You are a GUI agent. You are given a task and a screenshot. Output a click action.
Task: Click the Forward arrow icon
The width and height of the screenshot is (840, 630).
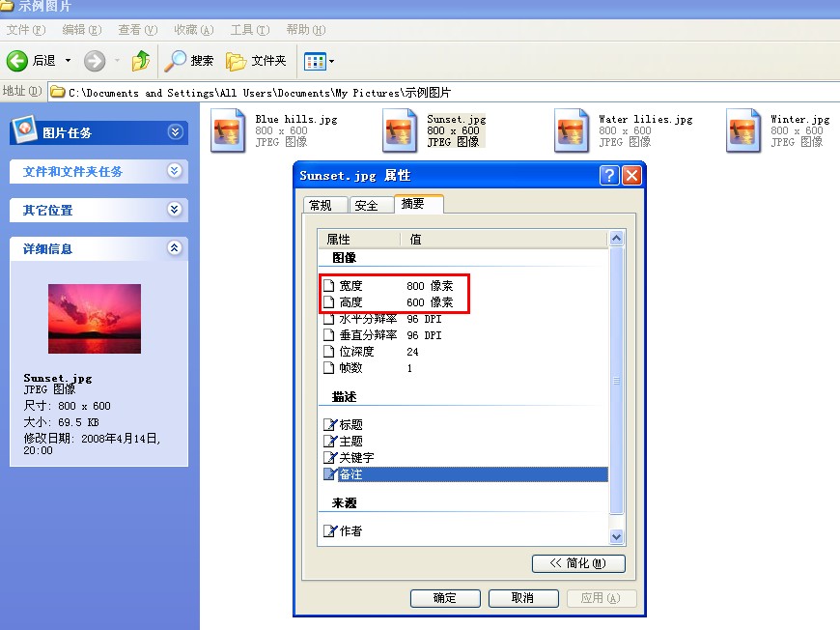pyautogui.click(x=95, y=61)
